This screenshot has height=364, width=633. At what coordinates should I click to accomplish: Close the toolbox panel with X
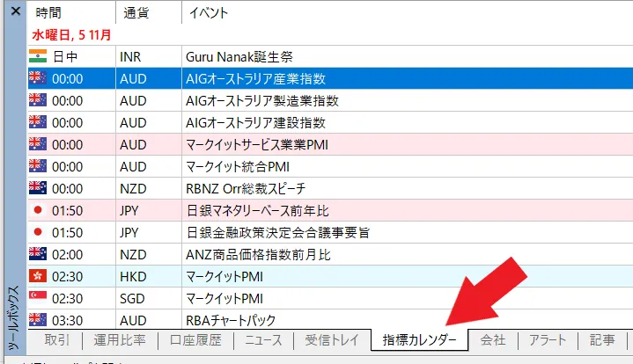[x=16, y=11]
